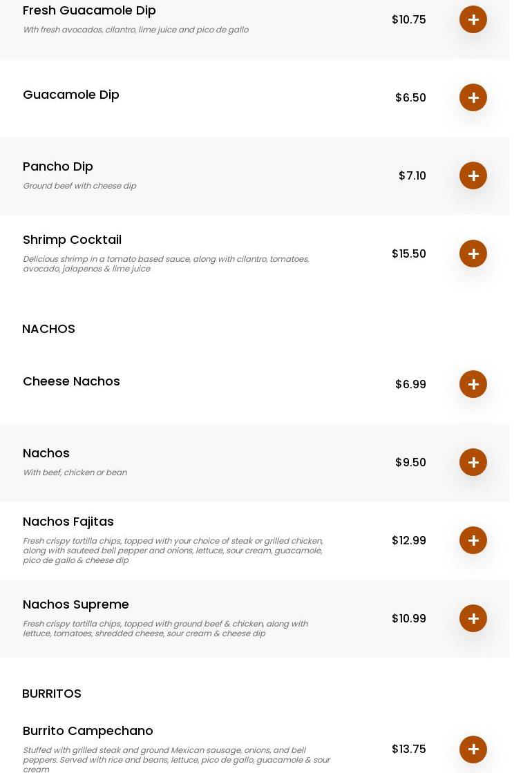Click the NACHOS section heading

tap(48, 329)
